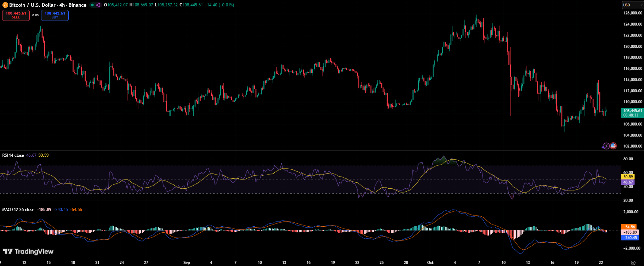The height and width of the screenshot is (266, 644).
Task: Click the Bitcoin / U.S. Dollar symbol title
Action: pos(48,5)
